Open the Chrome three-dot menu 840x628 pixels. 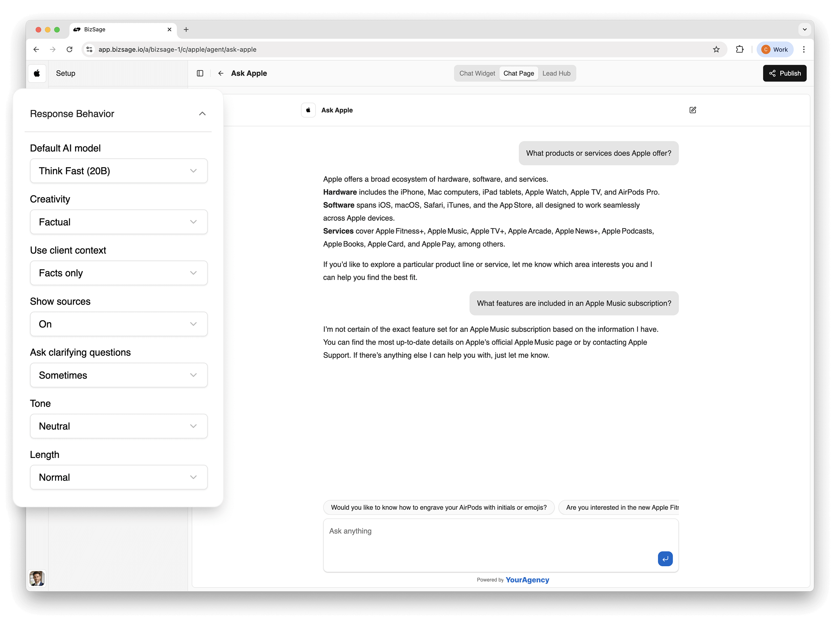click(804, 49)
